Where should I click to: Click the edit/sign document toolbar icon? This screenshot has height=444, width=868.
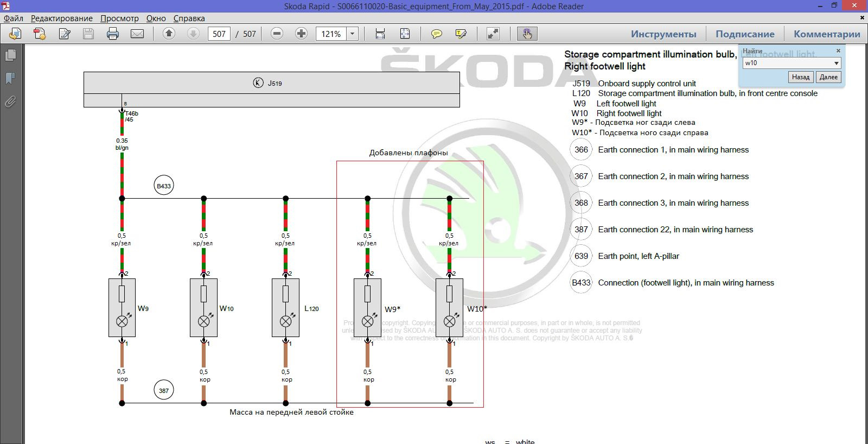65,34
